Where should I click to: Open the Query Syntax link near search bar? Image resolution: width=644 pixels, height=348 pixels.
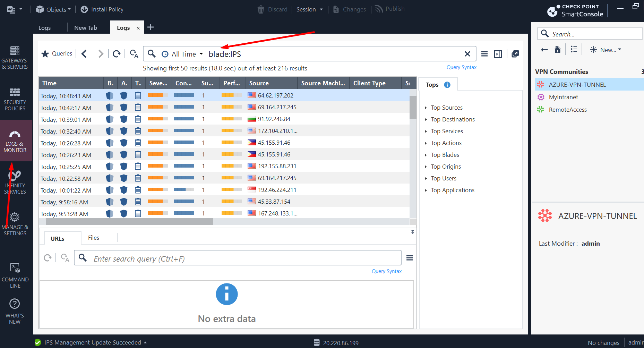[461, 67]
